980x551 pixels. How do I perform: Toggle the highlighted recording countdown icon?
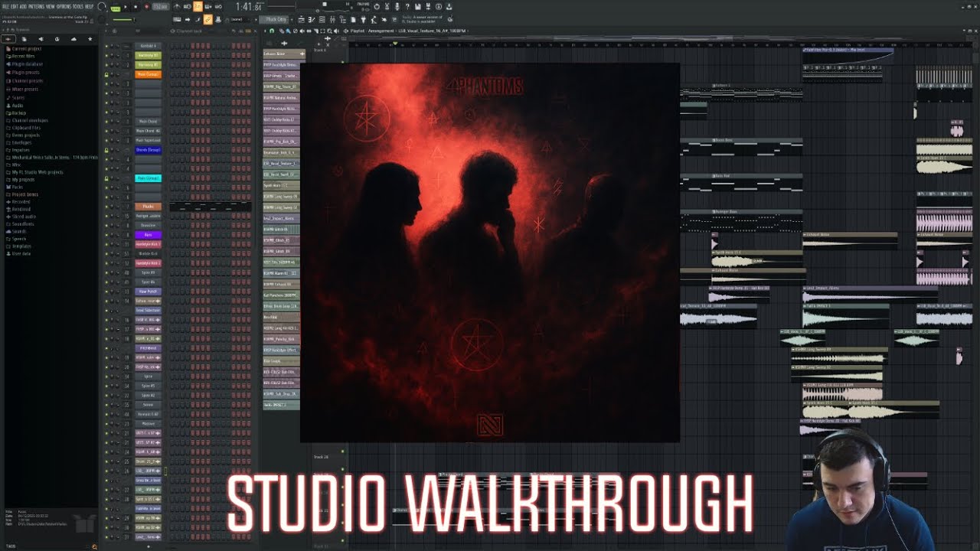(198, 7)
